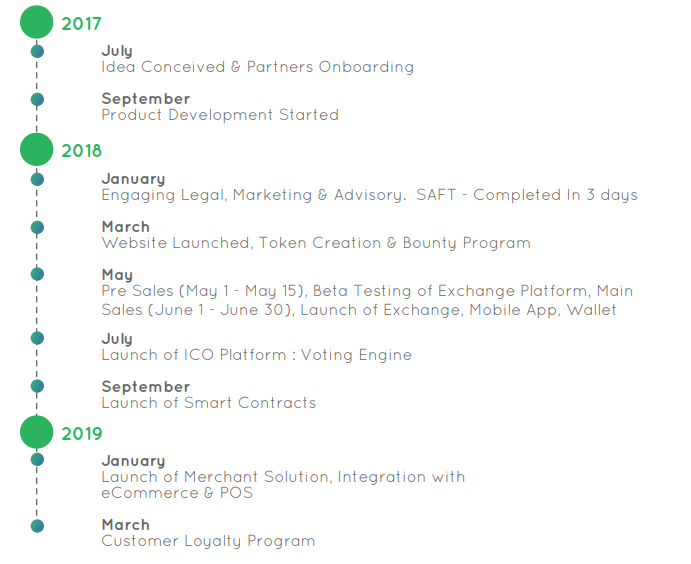Select the July 2017 timeline dot
The width and height of the screenshot is (691, 564).
point(37,51)
